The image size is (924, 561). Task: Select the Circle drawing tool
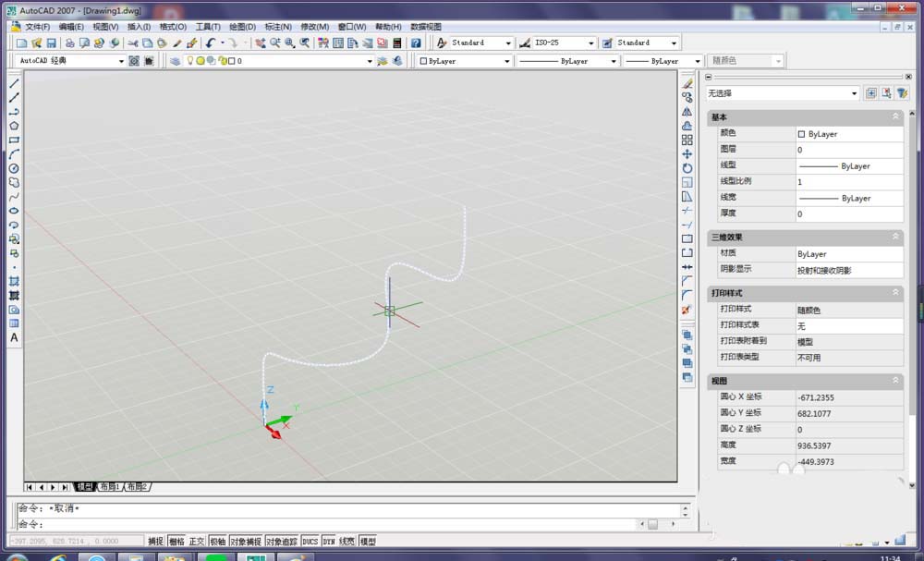point(14,168)
